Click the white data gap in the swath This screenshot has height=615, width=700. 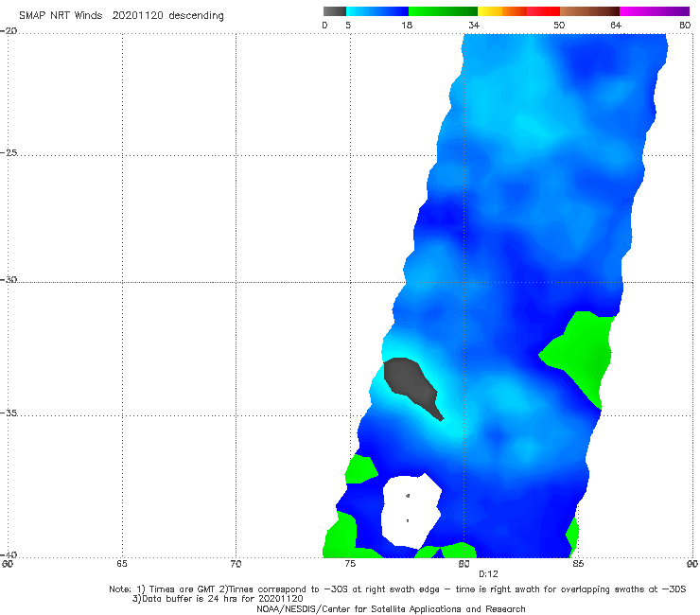coord(410,511)
